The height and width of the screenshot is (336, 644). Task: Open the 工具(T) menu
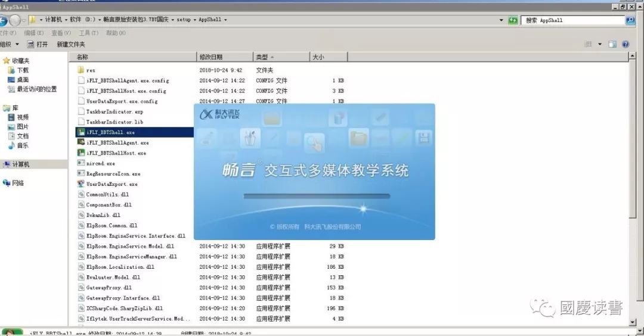[x=89, y=33]
